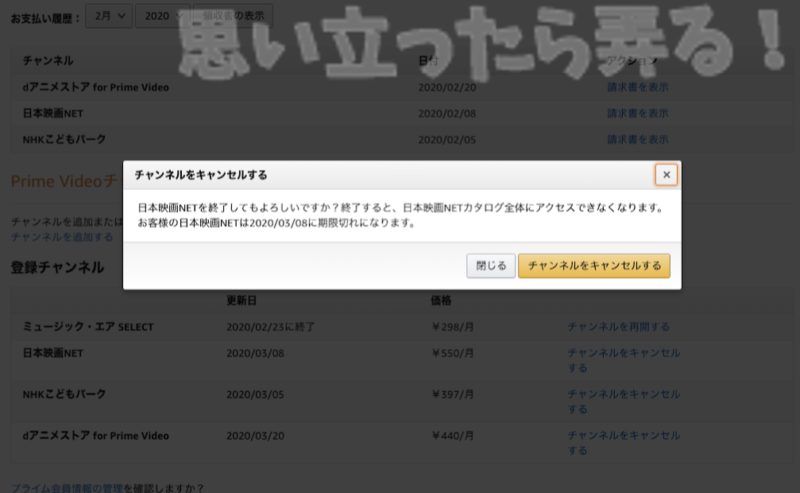Click the ¥440/月 price

click(453, 436)
